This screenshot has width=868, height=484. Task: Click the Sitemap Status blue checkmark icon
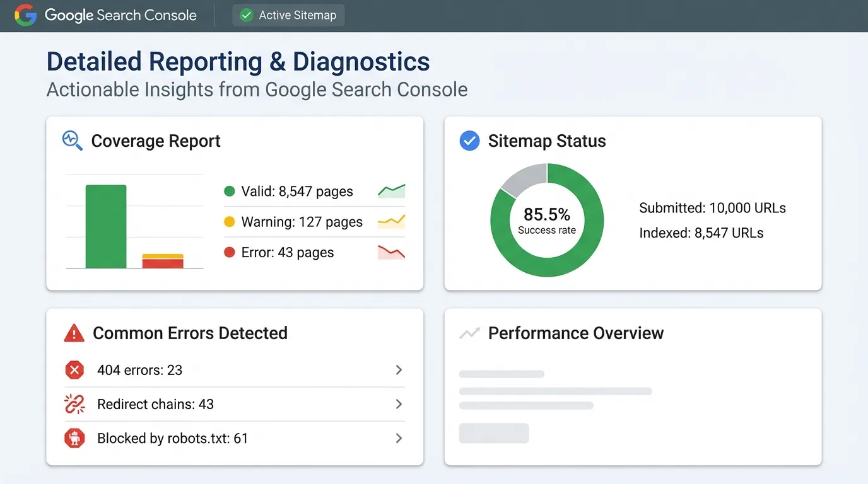[x=469, y=141]
